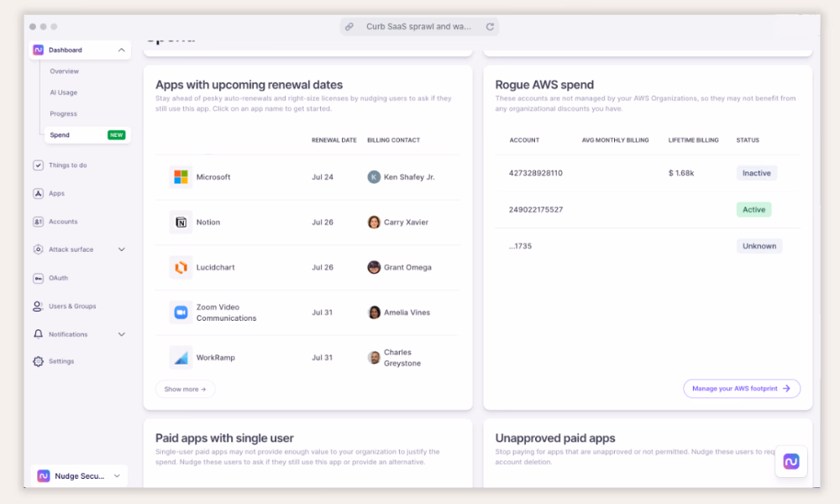
Task: Click the OAuth sidebar icon
Action: point(38,278)
